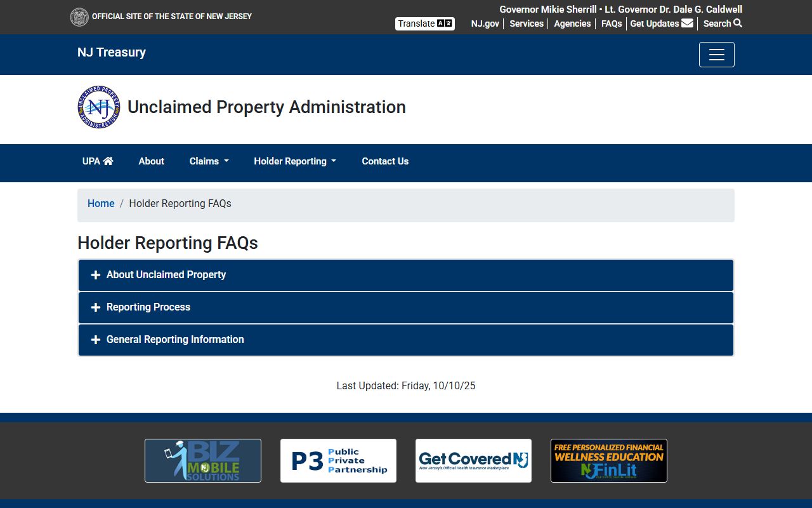Screen dimensions: 812x508
Task: Click the UPA home menu item
Action: [98, 161]
